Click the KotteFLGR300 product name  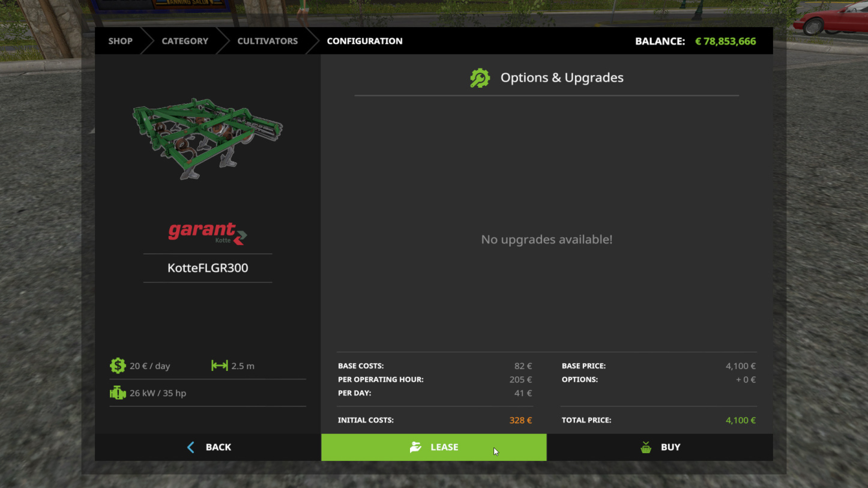tap(208, 268)
